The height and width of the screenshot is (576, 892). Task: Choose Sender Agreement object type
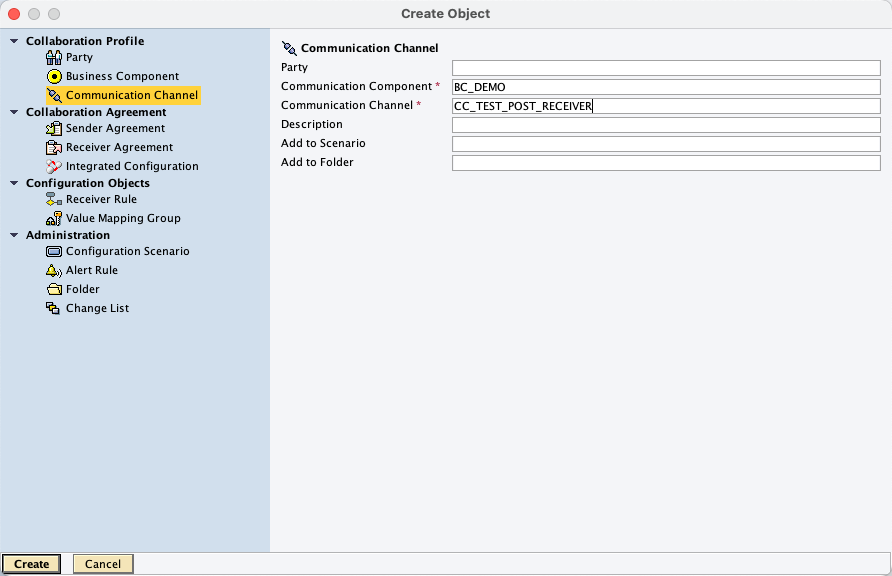[115, 129]
